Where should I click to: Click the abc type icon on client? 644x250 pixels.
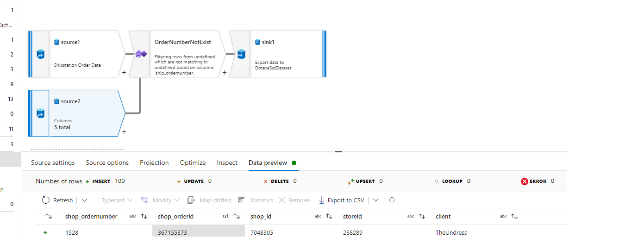(503, 216)
